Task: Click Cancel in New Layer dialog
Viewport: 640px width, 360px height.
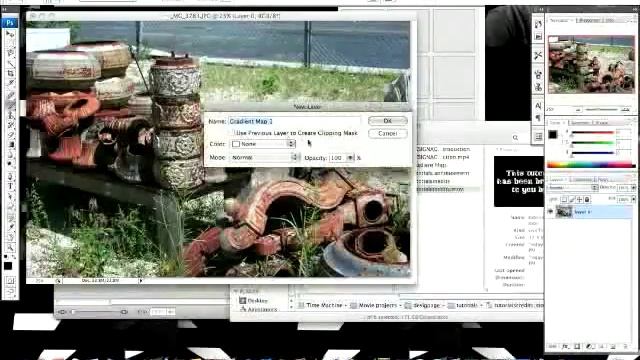Action: (387, 133)
